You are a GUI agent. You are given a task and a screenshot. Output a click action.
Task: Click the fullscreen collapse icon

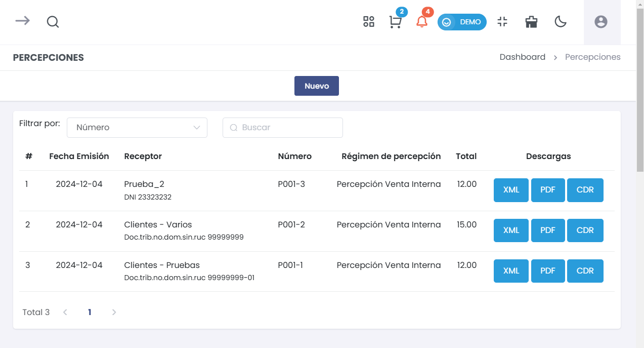[x=502, y=22]
